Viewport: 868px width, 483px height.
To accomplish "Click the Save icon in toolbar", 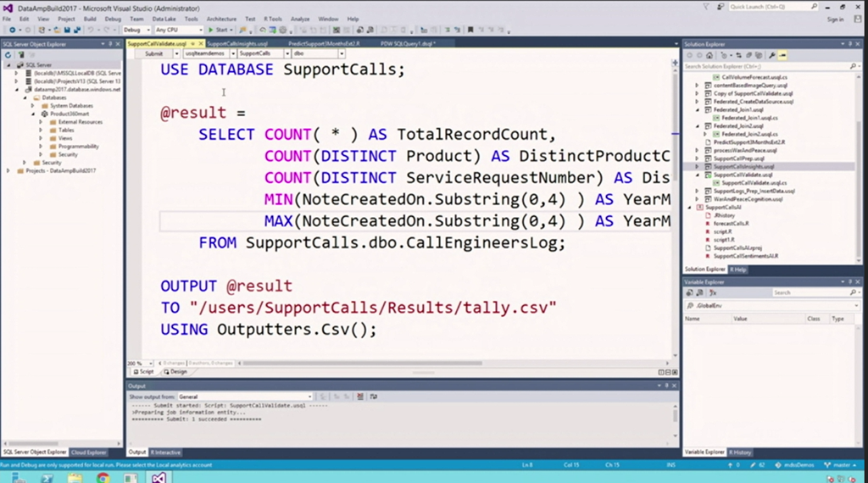I will pos(67,30).
